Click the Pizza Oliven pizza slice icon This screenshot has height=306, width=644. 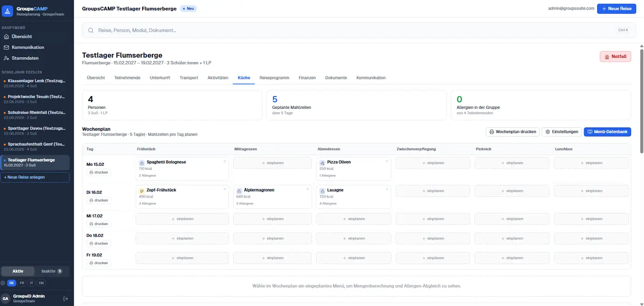pos(322,163)
